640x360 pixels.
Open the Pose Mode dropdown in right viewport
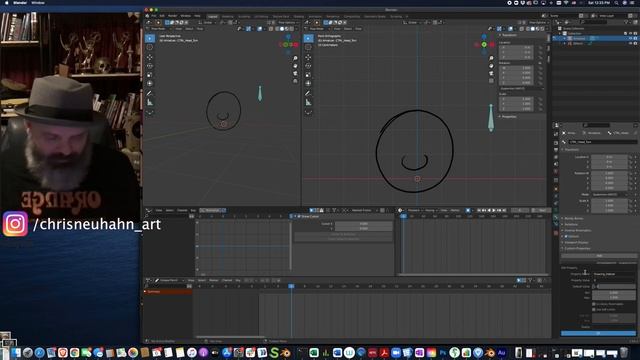(318, 29)
